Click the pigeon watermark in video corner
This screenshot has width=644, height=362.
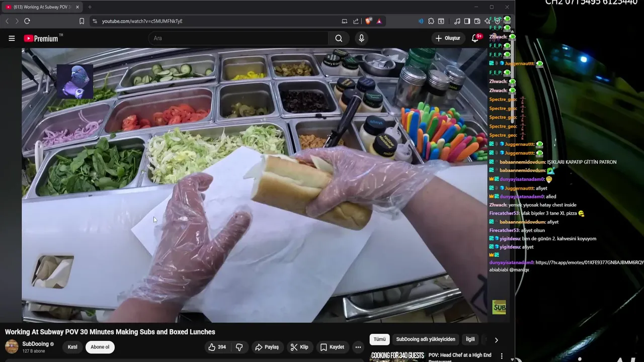click(75, 81)
